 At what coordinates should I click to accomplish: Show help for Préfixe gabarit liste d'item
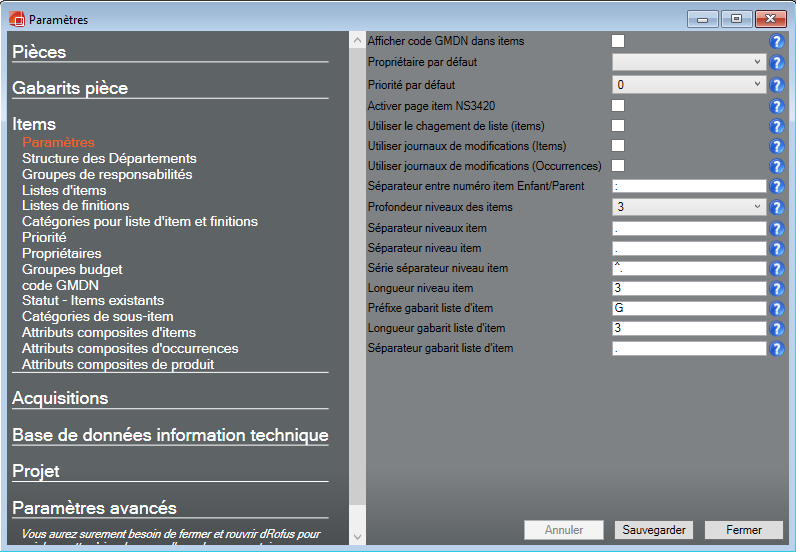776,308
